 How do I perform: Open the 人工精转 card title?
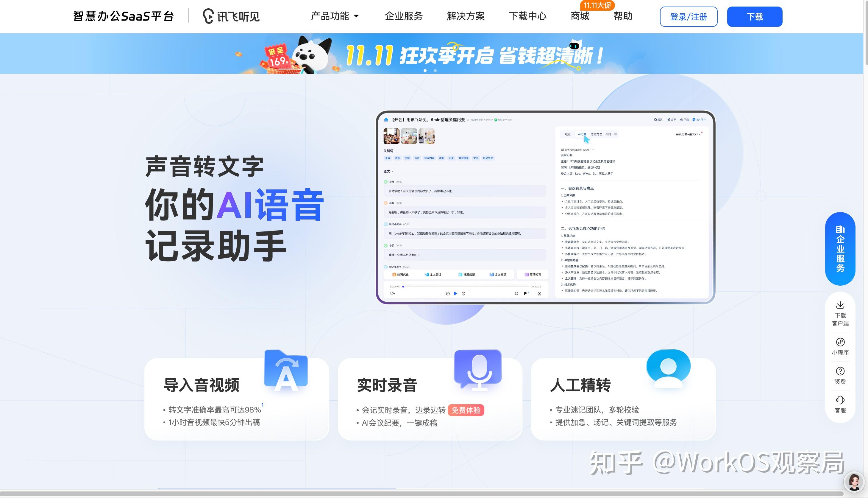coord(580,385)
